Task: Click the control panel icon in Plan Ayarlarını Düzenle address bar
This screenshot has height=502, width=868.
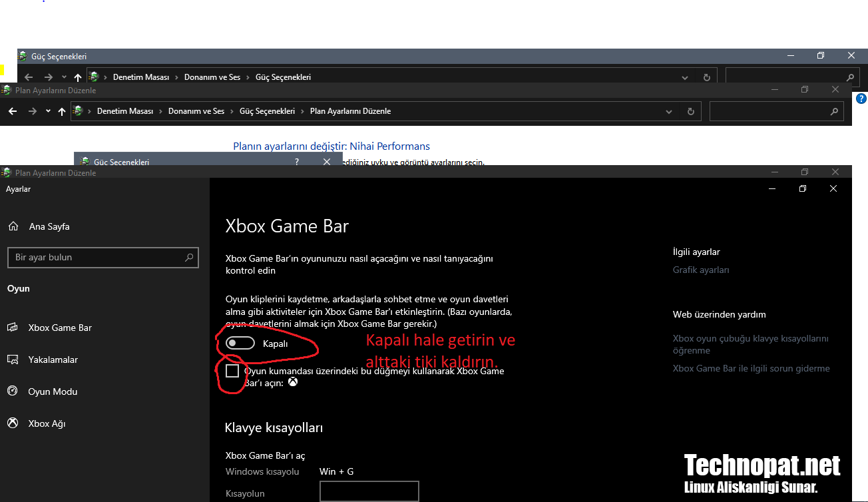Action: 78,111
